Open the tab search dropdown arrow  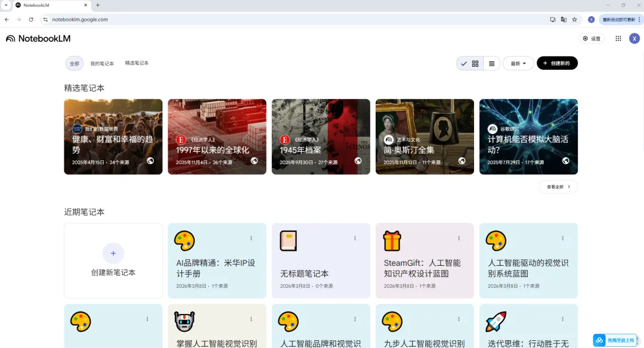[x=6, y=5]
